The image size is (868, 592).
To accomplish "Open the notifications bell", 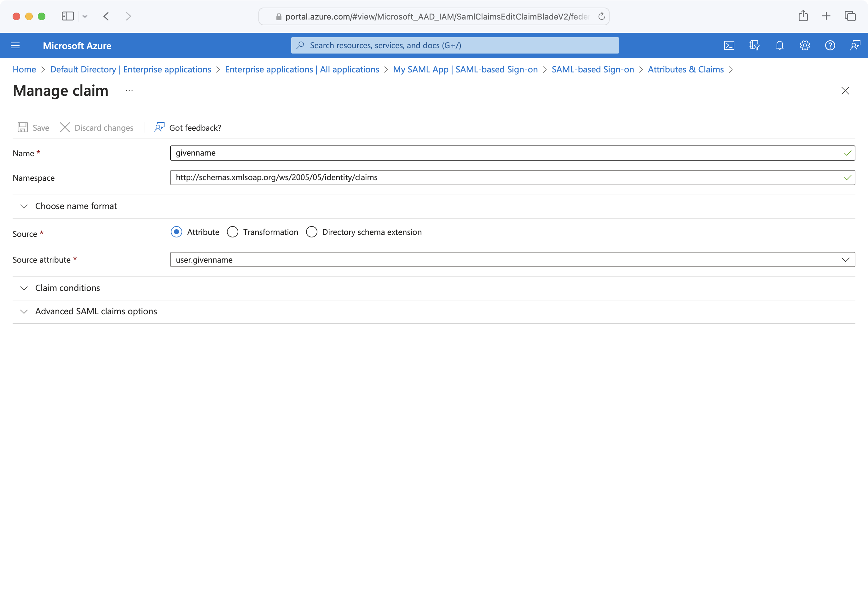I will point(779,46).
